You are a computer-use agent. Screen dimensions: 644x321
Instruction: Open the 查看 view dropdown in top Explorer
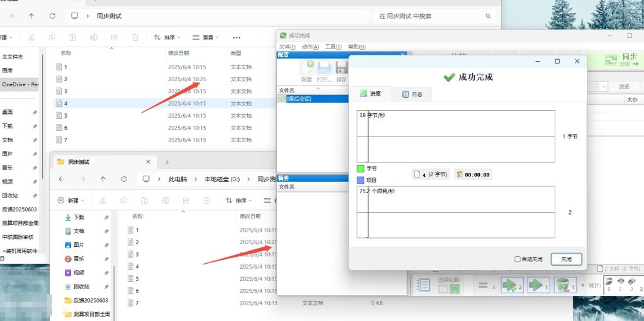tap(206, 38)
